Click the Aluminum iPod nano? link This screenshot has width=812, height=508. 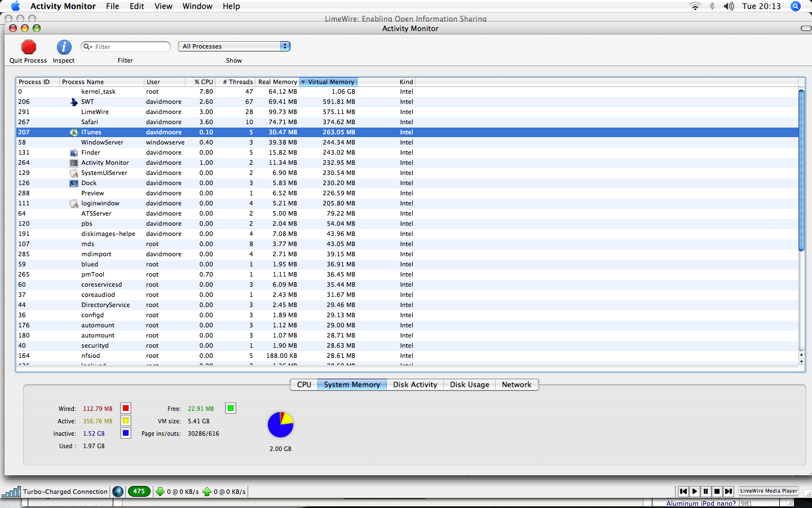tap(701, 503)
